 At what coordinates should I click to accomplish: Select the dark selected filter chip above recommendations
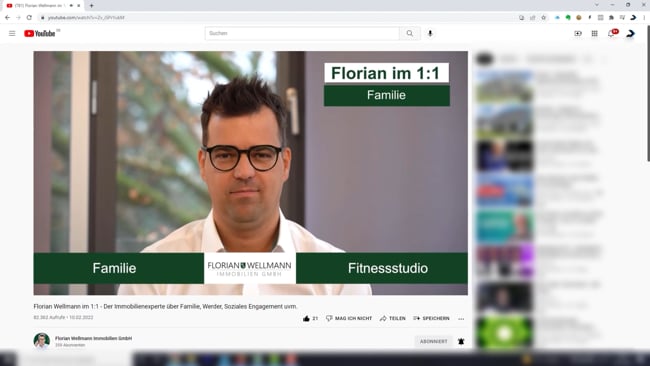coord(484,59)
